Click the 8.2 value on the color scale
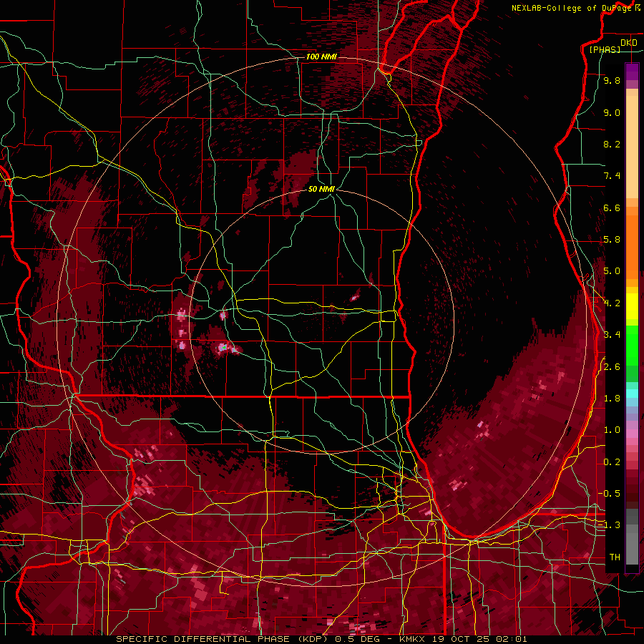 [x=612, y=144]
